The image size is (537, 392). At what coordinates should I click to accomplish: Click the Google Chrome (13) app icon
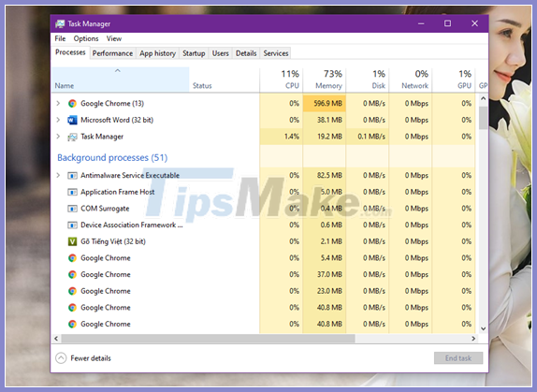[x=72, y=104]
